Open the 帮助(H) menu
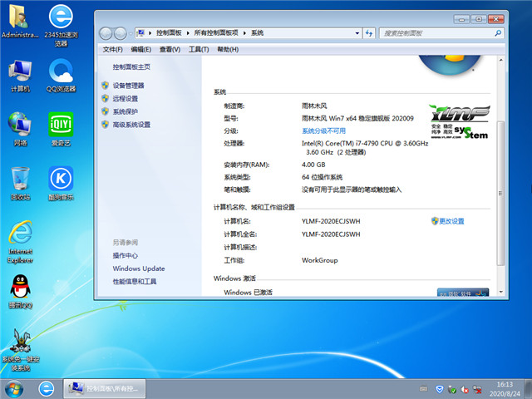Image resolution: width=532 pixels, height=399 pixels. (x=228, y=50)
